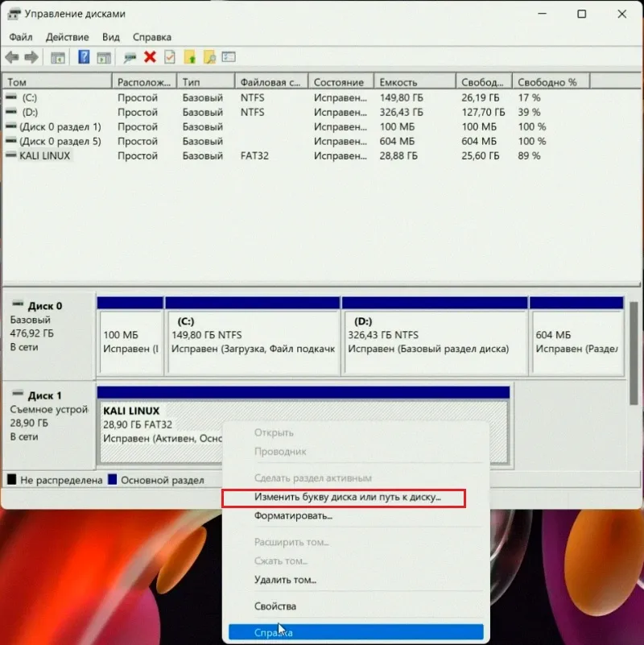Choose Свойства in context menu

click(x=356, y=606)
